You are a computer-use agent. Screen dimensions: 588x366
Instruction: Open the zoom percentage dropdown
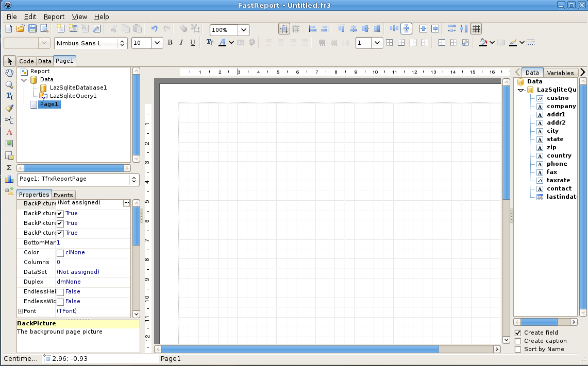[x=243, y=29]
